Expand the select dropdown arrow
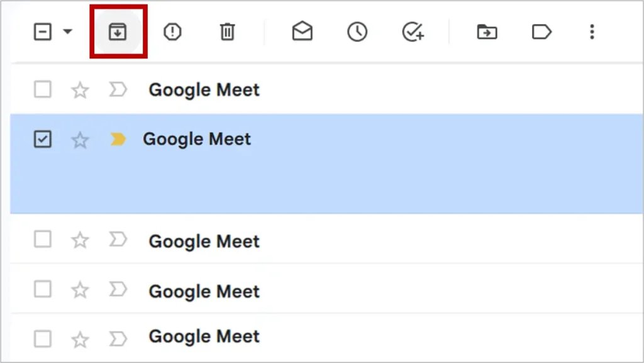The height and width of the screenshot is (363, 644). (x=68, y=32)
